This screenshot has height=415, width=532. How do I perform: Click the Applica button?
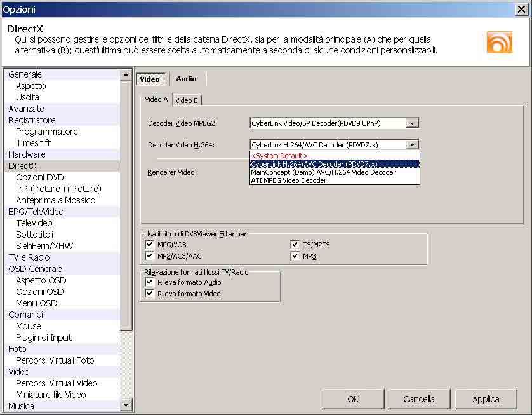point(486,399)
